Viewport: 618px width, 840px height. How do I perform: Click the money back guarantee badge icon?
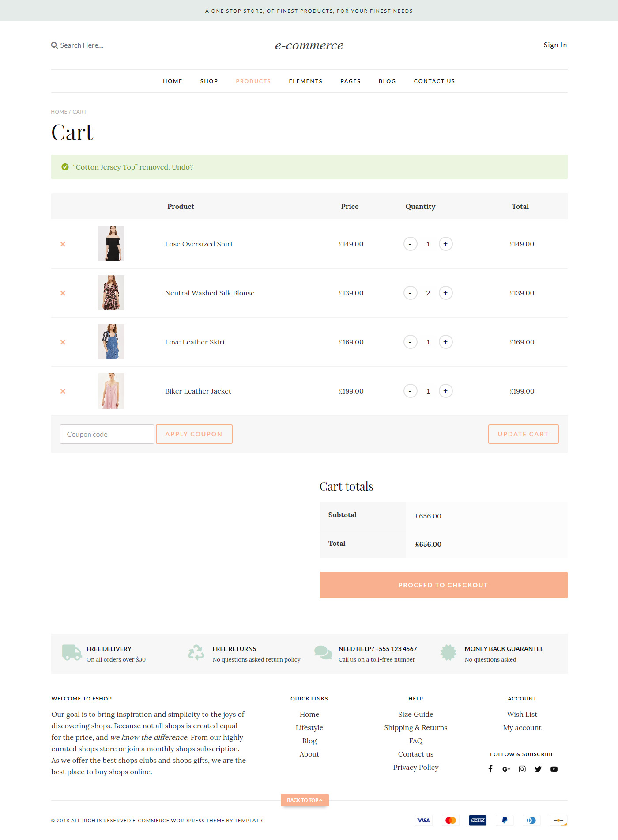(x=448, y=652)
